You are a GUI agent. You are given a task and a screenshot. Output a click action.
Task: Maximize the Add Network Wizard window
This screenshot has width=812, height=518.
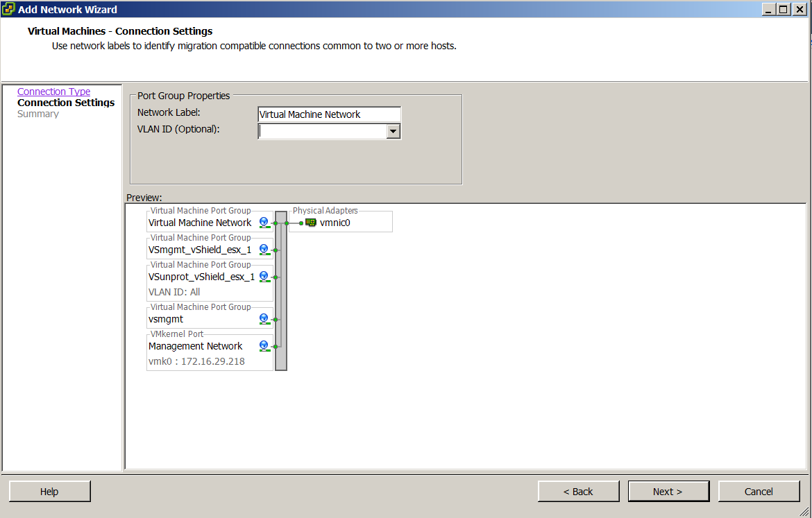click(784, 10)
